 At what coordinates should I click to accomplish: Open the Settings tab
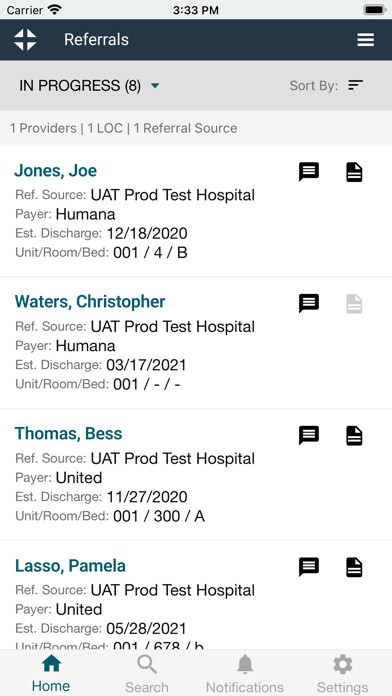tap(342, 675)
